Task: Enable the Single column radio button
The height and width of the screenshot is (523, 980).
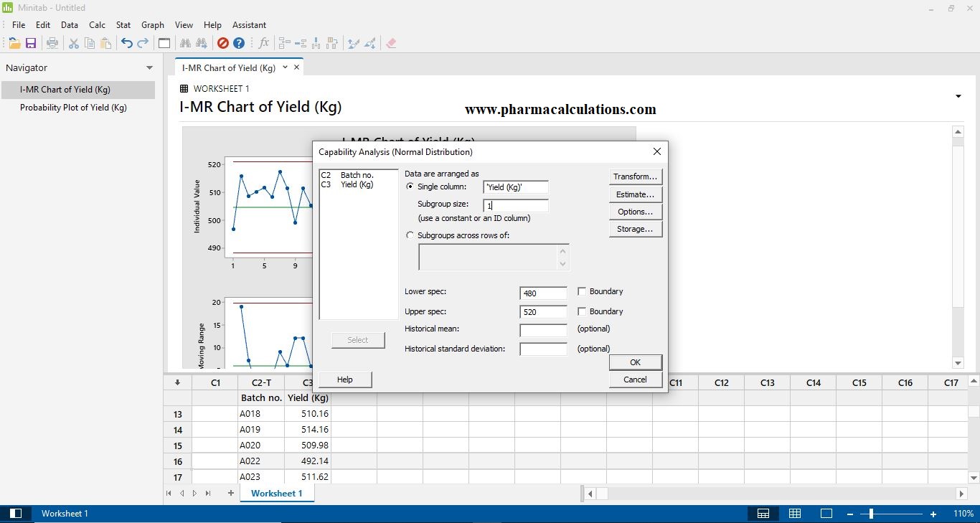Action: 410,187
